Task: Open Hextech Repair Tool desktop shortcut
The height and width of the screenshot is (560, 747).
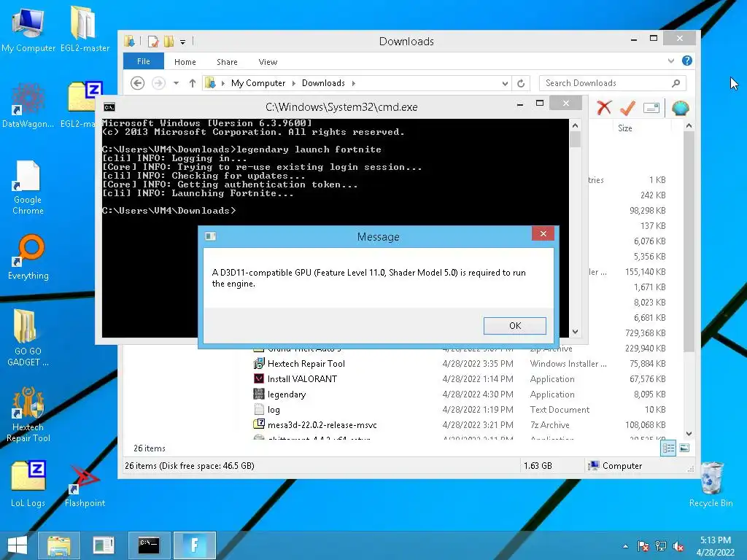Action: 28,413
